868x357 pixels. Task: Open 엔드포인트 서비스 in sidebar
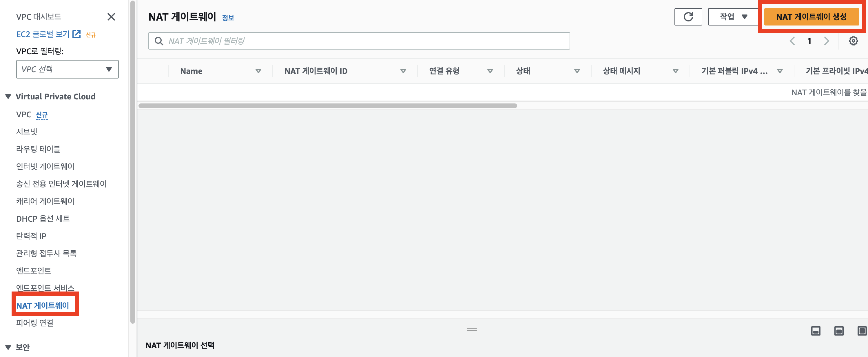pos(45,288)
